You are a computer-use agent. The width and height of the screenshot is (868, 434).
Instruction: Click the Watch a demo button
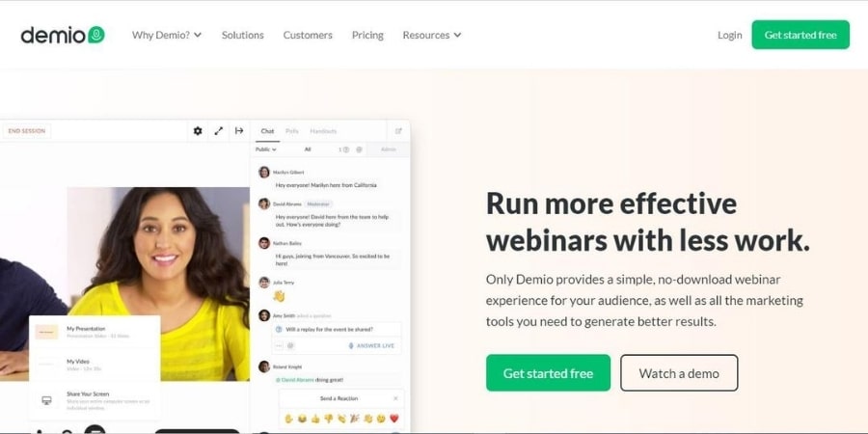pyautogui.click(x=679, y=373)
